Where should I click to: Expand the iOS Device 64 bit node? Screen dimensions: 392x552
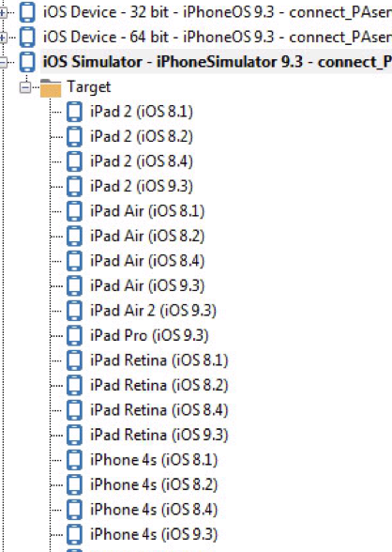click(x=3, y=38)
